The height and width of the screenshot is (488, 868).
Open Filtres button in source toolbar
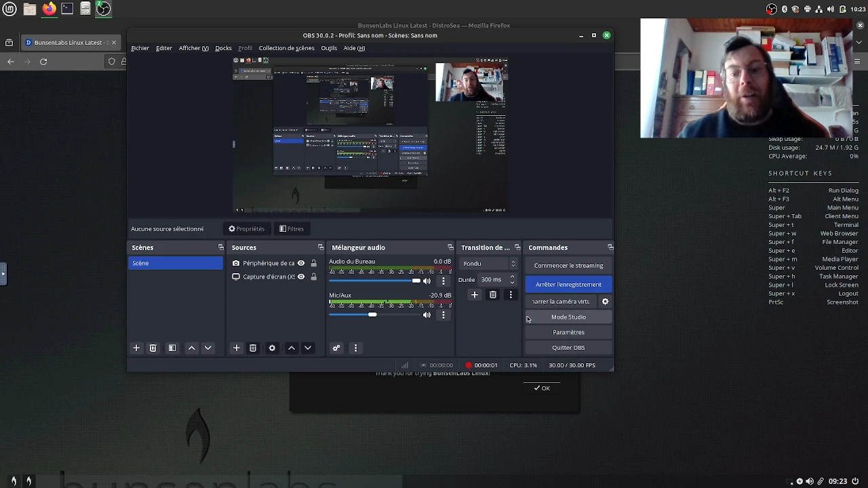point(292,229)
